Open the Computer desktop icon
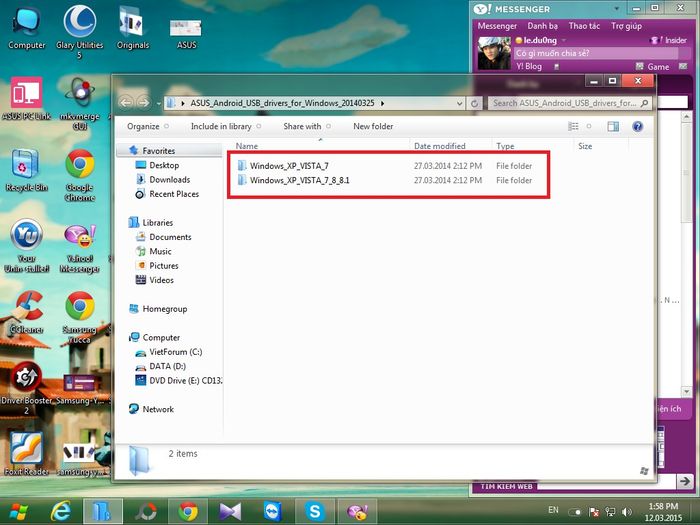The height and width of the screenshot is (525, 700). [x=26, y=28]
